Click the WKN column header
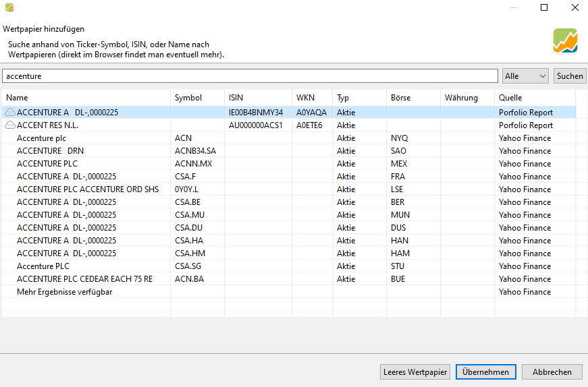 pos(312,97)
